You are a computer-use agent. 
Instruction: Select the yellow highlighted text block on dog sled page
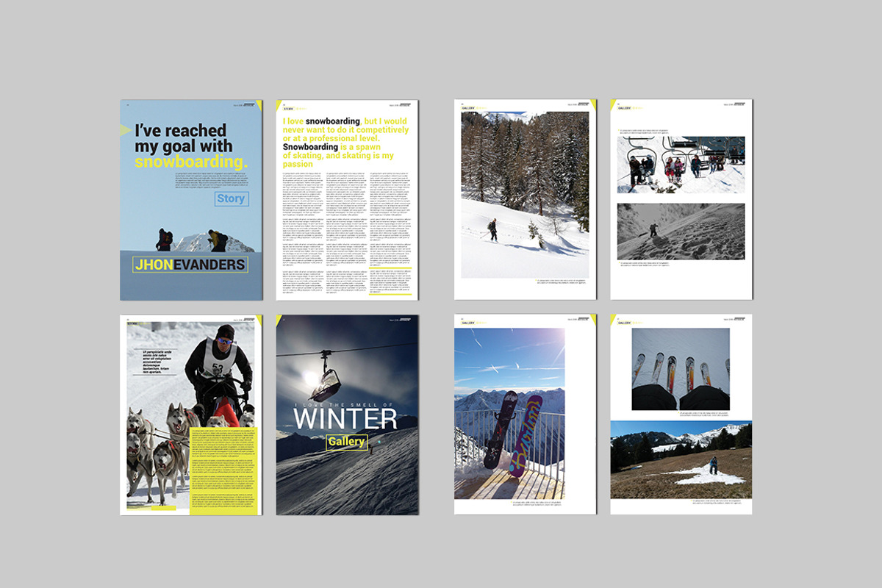point(222,470)
